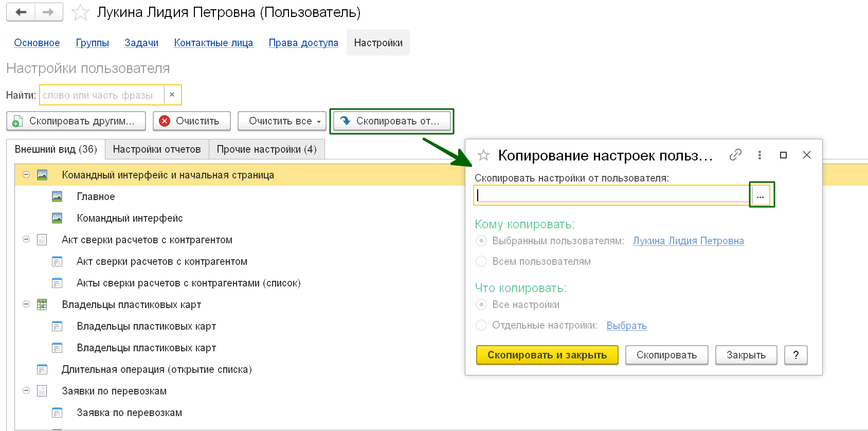Open help with the ? button
The image size is (868, 431).
pos(796,355)
